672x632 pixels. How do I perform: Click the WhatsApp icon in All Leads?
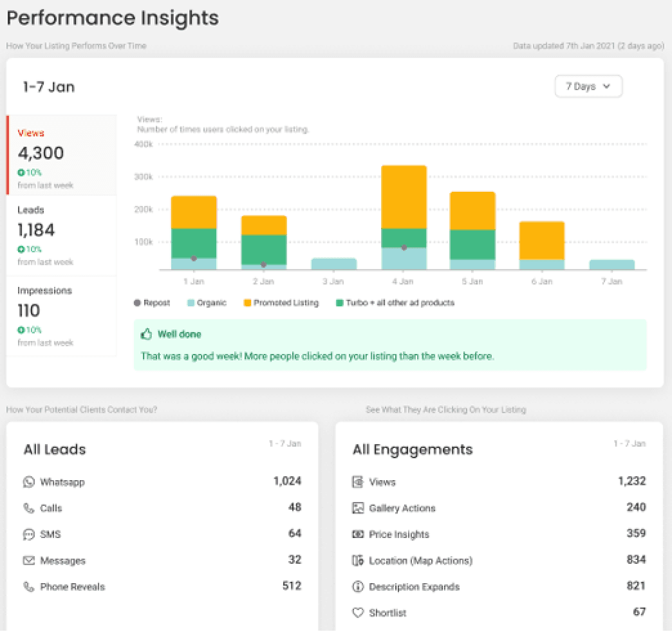click(x=28, y=482)
